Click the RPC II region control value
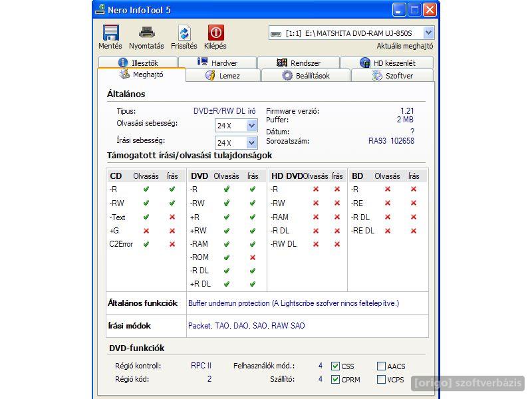Image resolution: width=532 pixels, height=399 pixels. [201, 366]
